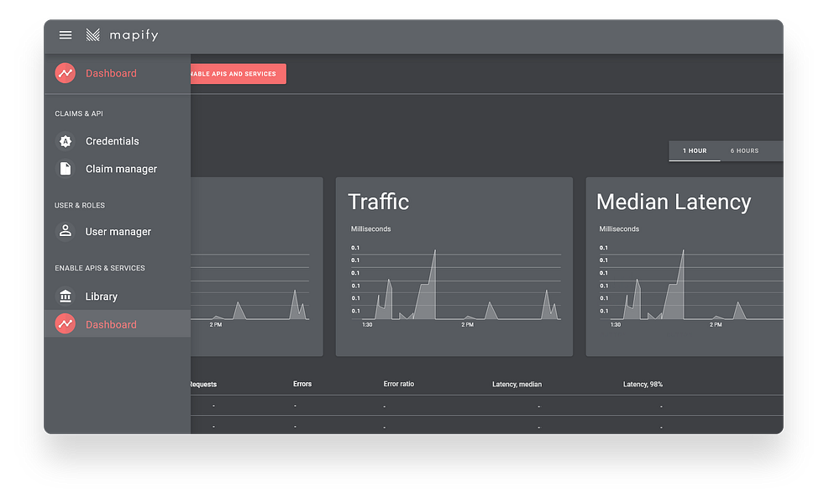This screenshot has height=504, width=829.
Task: Select the highlighted Dashboard item under Library
Action: 118,323
